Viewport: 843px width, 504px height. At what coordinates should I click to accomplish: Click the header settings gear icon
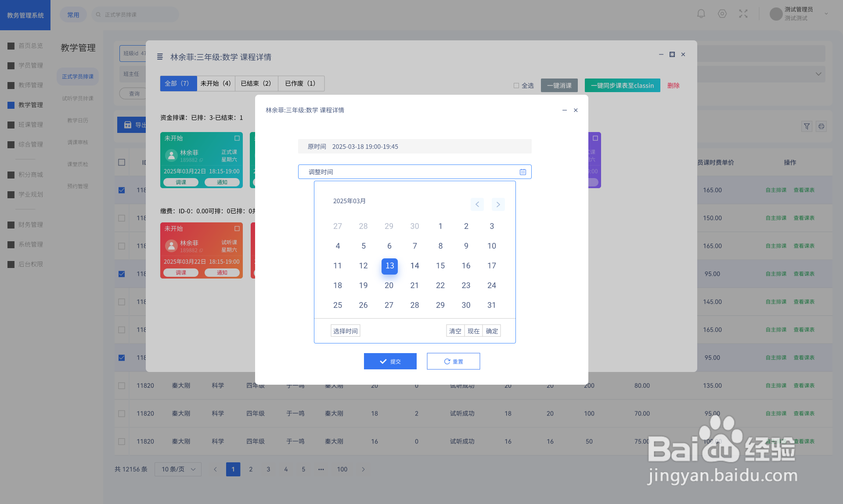(x=722, y=14)
